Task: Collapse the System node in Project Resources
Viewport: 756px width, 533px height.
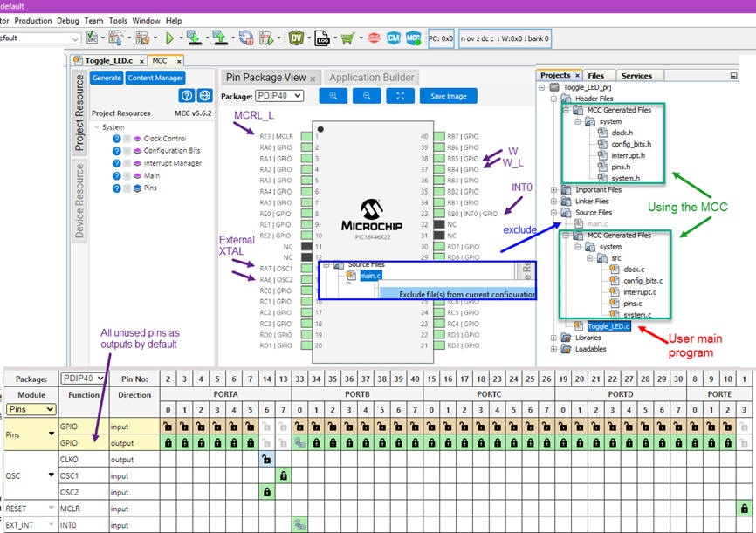Action: point(96,127)
